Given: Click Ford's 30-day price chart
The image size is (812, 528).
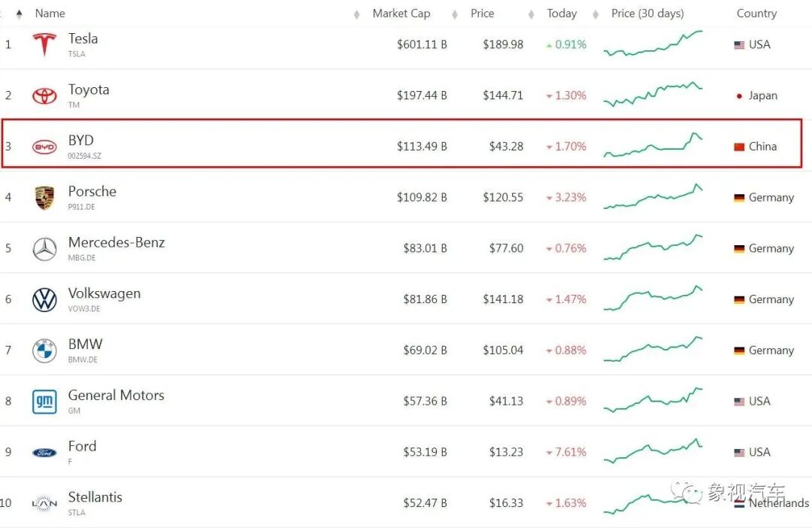Looking at the screenshot, I should click(653, 451).
